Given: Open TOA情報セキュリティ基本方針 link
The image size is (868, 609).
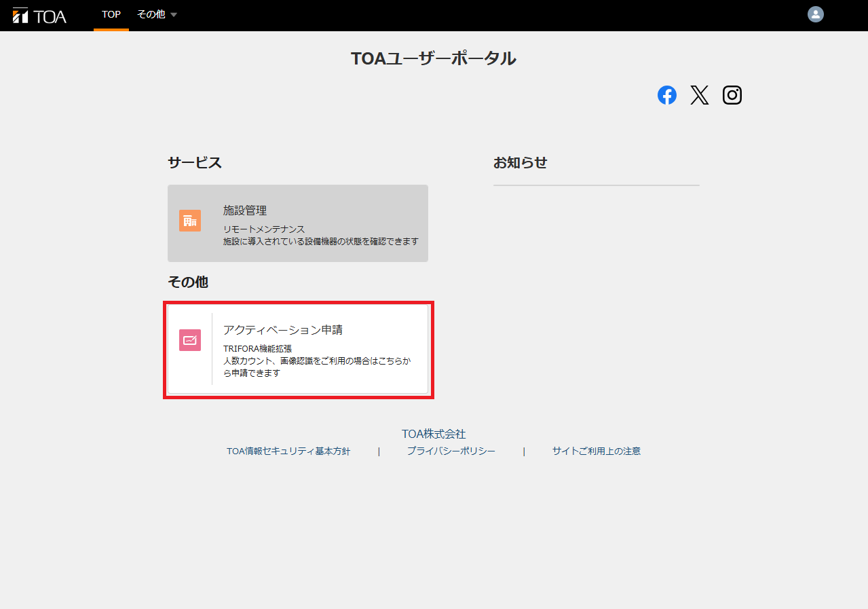Looking at the screenshot, I should coord(288,451).
